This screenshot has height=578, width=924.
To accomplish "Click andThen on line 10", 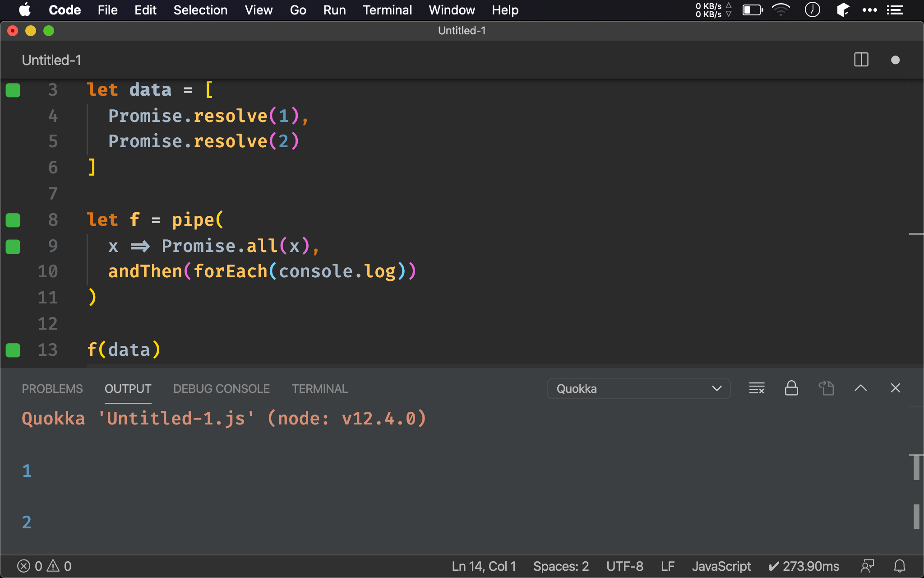I will (145, 271).
